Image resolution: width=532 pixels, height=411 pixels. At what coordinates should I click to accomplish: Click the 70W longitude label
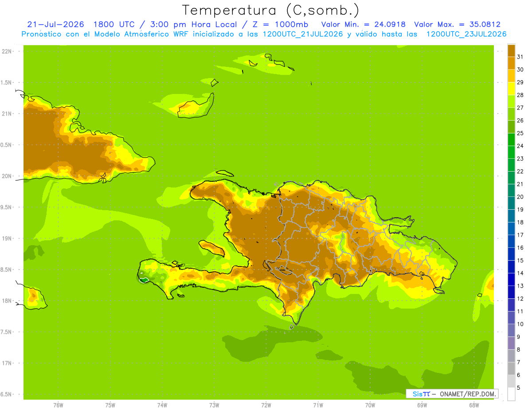pyautogui.click(x=370, y=405)
